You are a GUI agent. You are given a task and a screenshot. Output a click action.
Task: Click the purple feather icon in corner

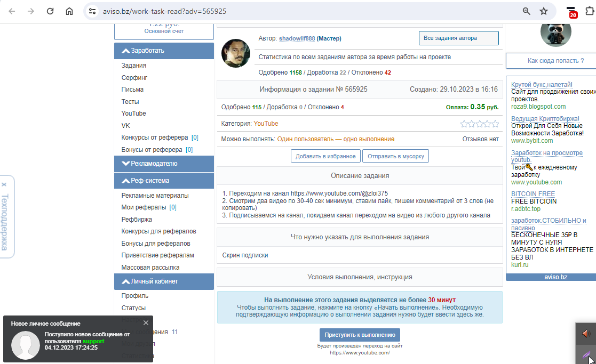click(x=586, y=354)
